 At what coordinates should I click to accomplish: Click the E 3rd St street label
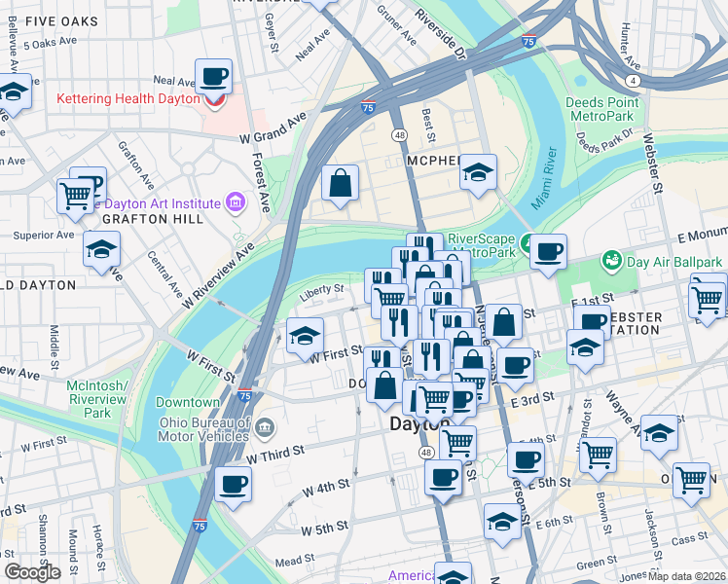pos(532,400)
